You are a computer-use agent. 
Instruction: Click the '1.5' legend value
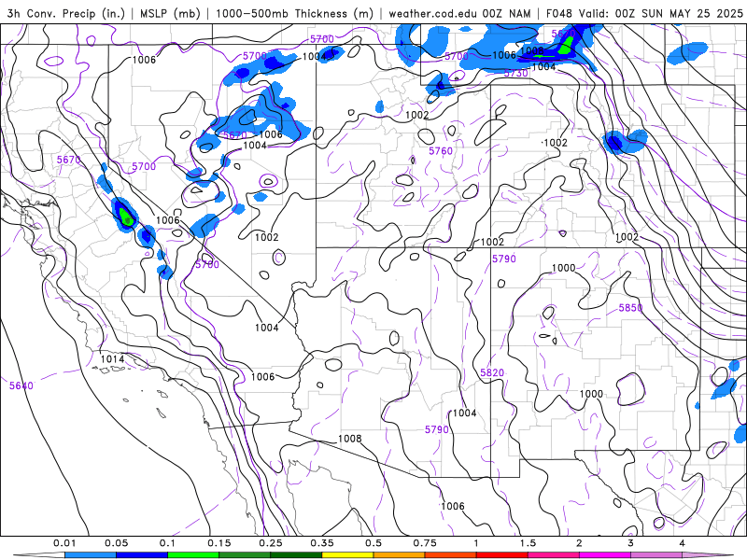click(x=528, y=543)
